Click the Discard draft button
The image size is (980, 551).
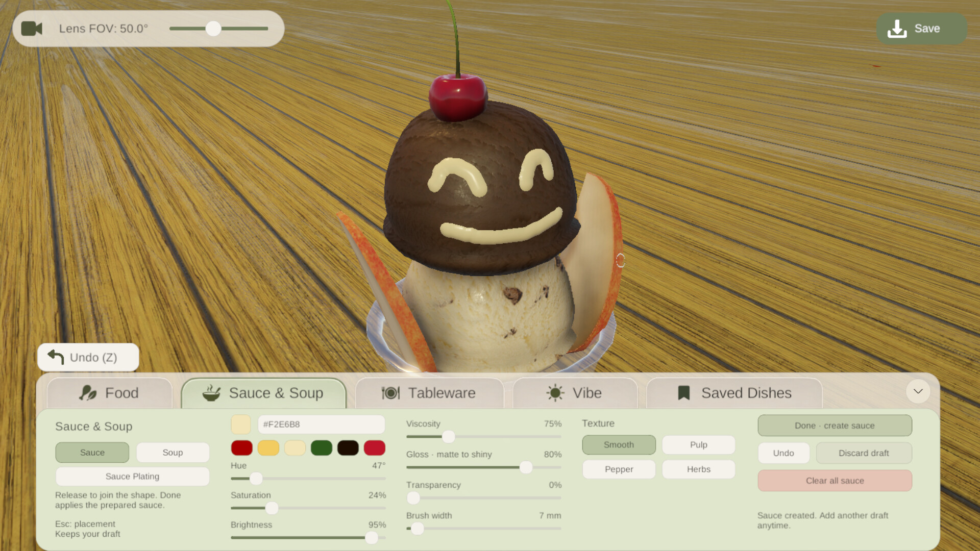click(864, 453)
